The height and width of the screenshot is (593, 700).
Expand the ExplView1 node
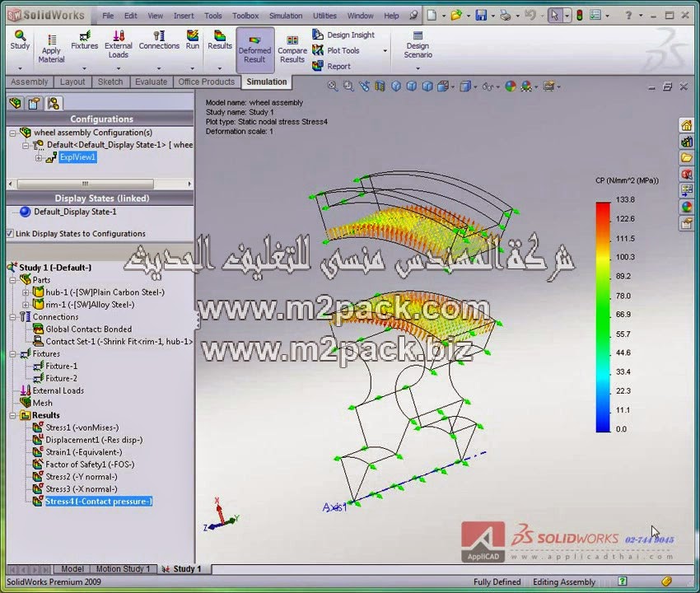pyautogui.click(x=39, y=157)
